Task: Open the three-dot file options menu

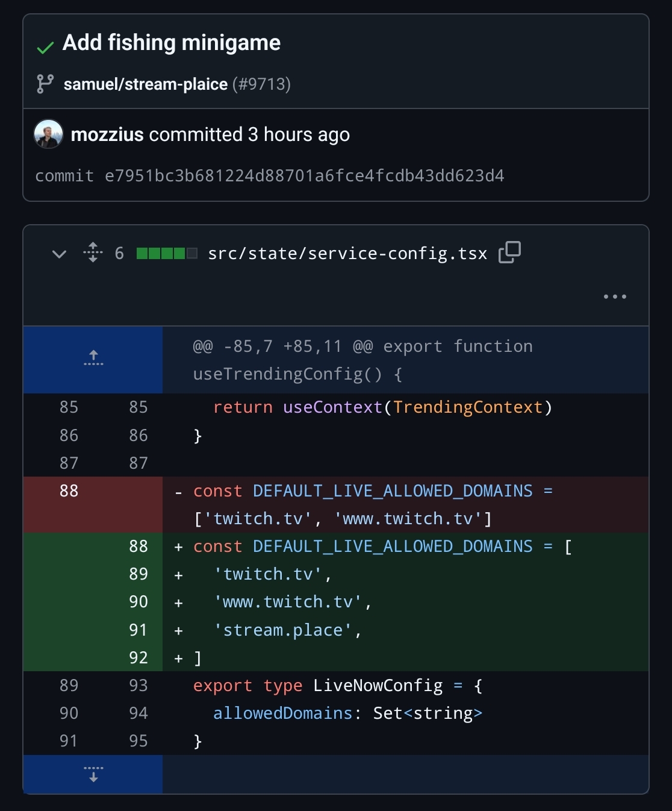Action: tap(615, 296)
